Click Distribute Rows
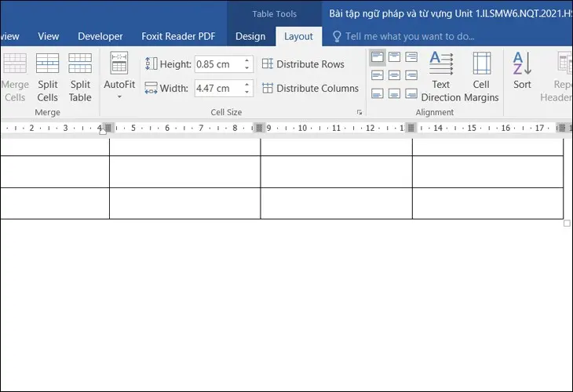This screenshot has width=573, height=392. (x=303, y=64)
